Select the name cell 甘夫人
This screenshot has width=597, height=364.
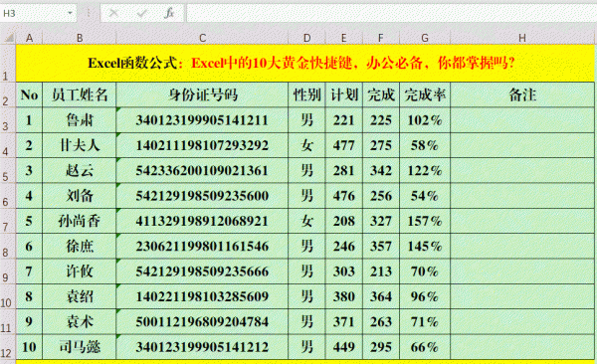coord(80,145)
